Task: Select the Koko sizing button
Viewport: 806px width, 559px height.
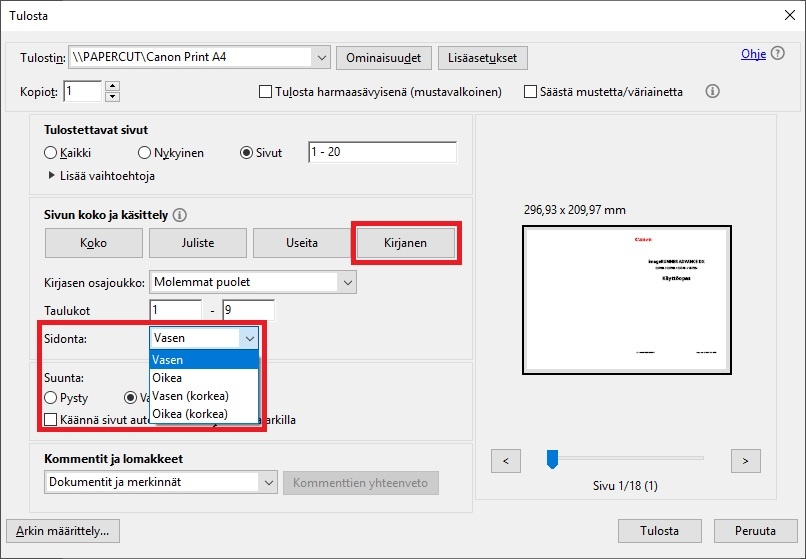Action: [x=94, y=243]
